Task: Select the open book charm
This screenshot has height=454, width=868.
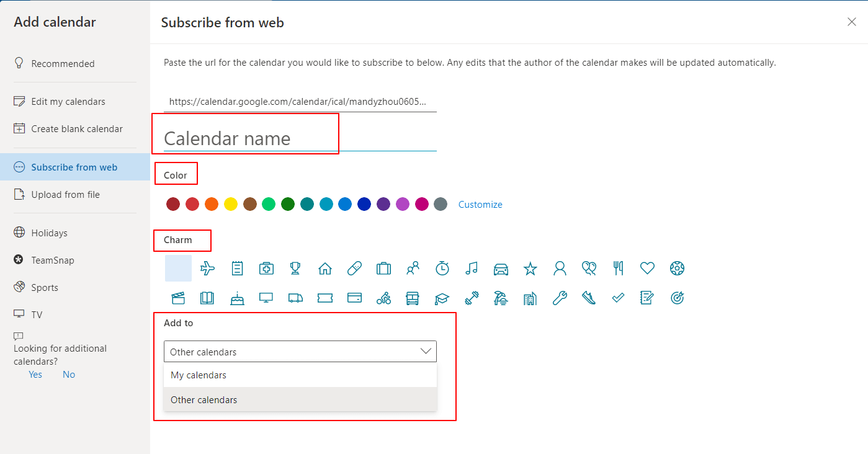Action: (207, 298)
